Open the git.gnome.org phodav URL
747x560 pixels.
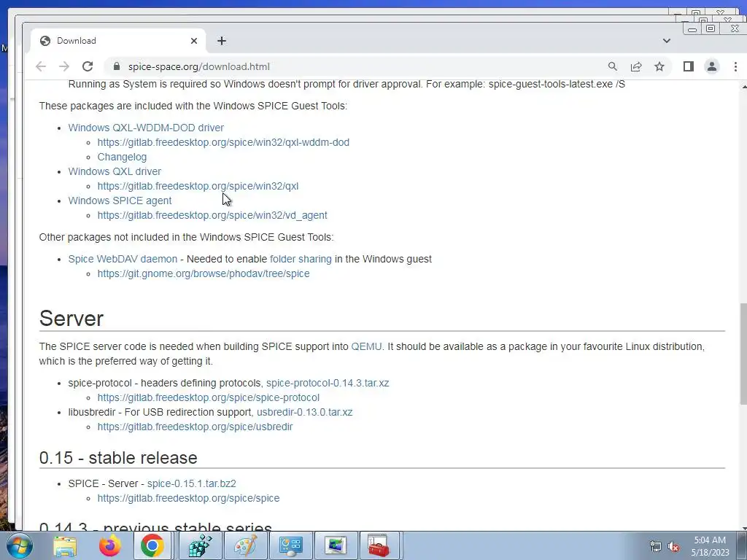coord(204,274)
